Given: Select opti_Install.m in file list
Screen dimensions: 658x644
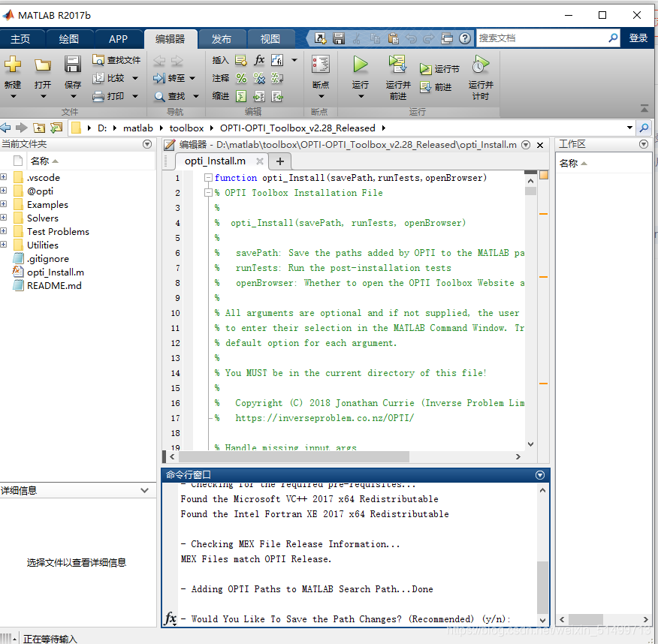Looking at the screenshot, I should pos(56,272).
